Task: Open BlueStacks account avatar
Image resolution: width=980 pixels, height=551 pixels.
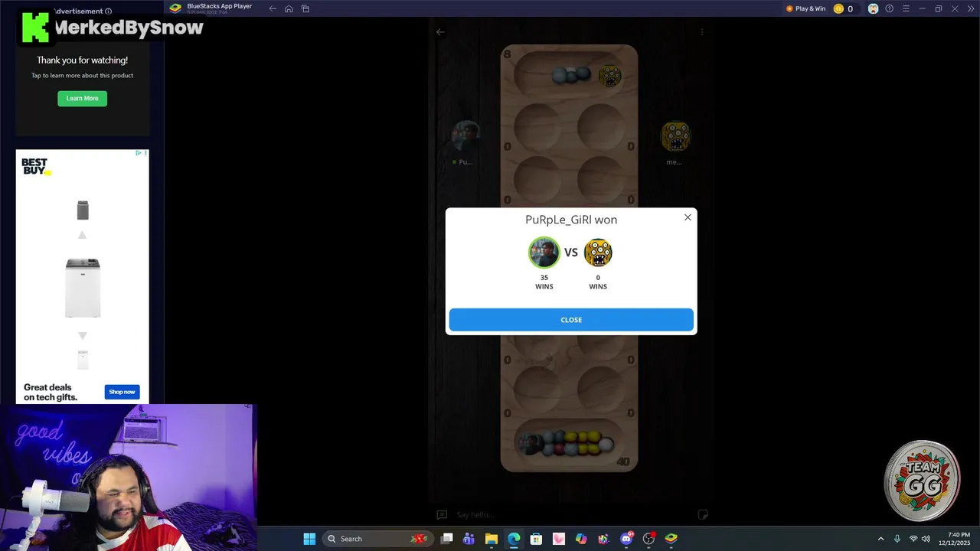Action: (873, 8)
